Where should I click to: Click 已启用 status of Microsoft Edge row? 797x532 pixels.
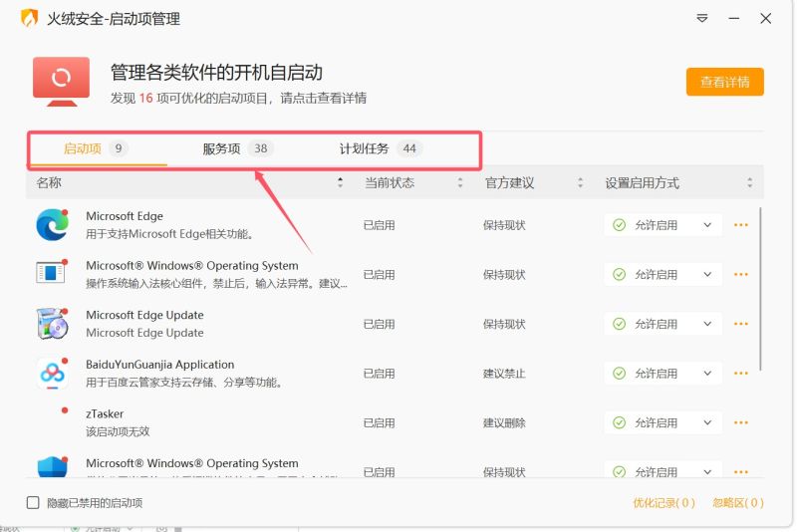pos(380,225)
